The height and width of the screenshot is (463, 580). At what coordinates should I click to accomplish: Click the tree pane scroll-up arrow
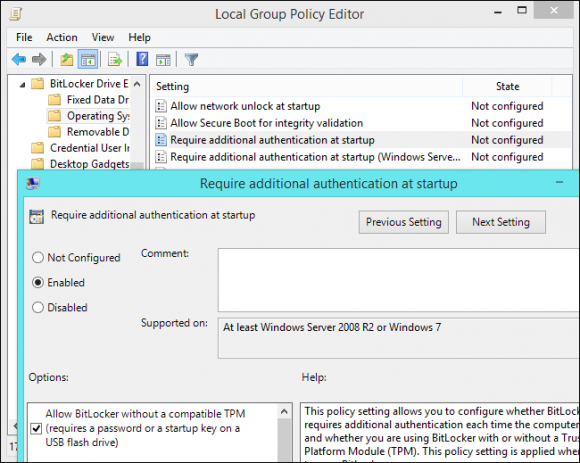pos(137,84)
